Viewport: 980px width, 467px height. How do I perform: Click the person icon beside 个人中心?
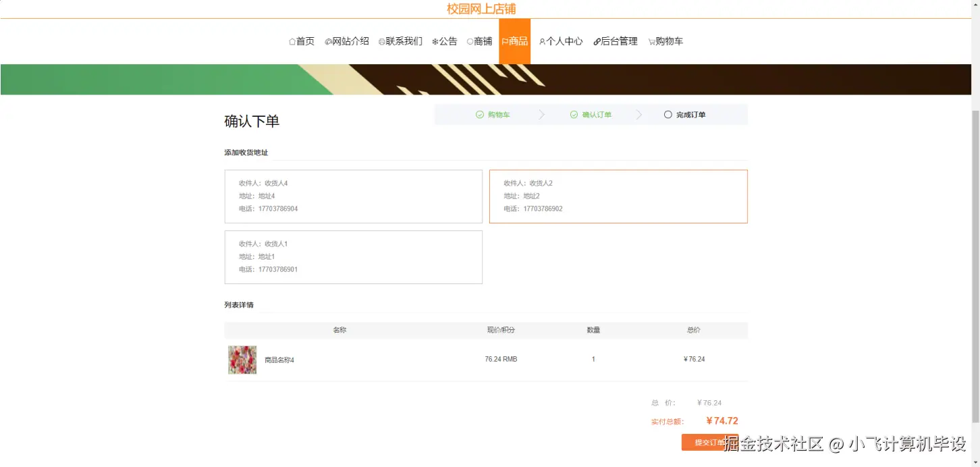[x=542, y=42]
